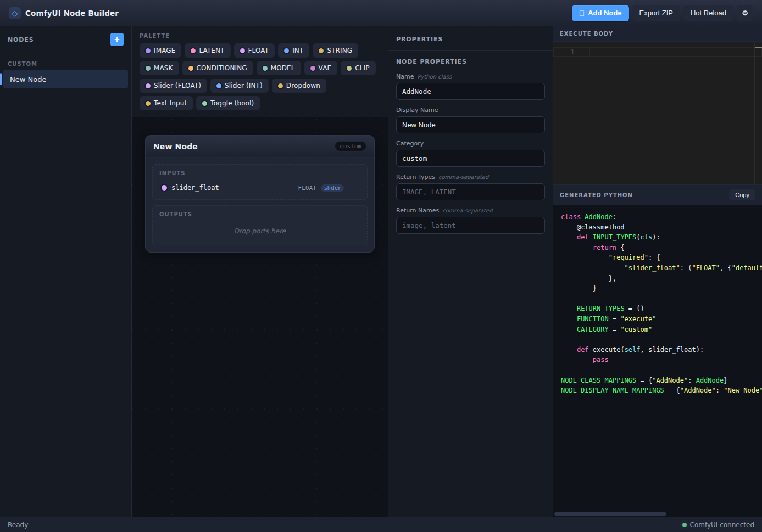Click the 'class AddNode:' code line
762x532 pixels.
[588, 217]
